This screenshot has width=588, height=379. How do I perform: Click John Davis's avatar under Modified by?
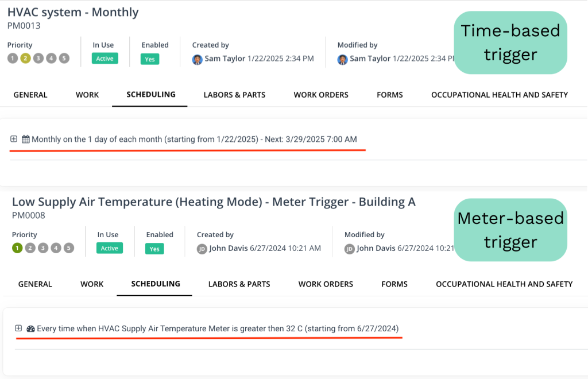point(349,249)
